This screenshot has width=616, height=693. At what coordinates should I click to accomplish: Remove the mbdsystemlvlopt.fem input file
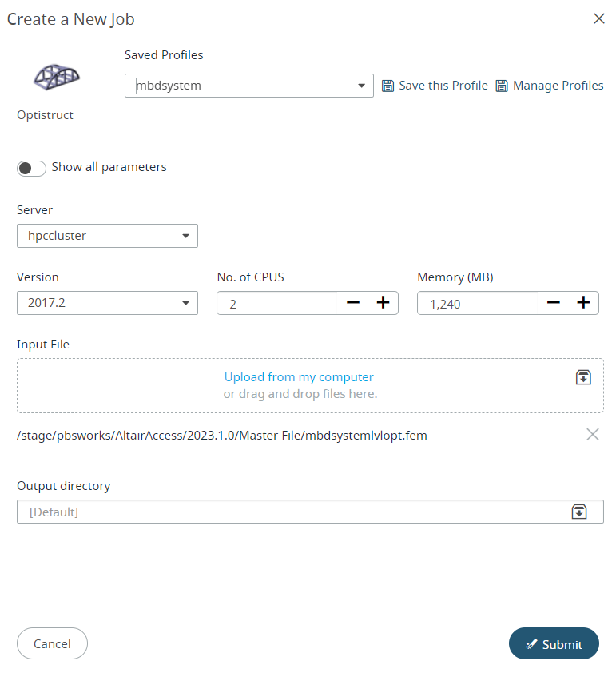(592, 435)
